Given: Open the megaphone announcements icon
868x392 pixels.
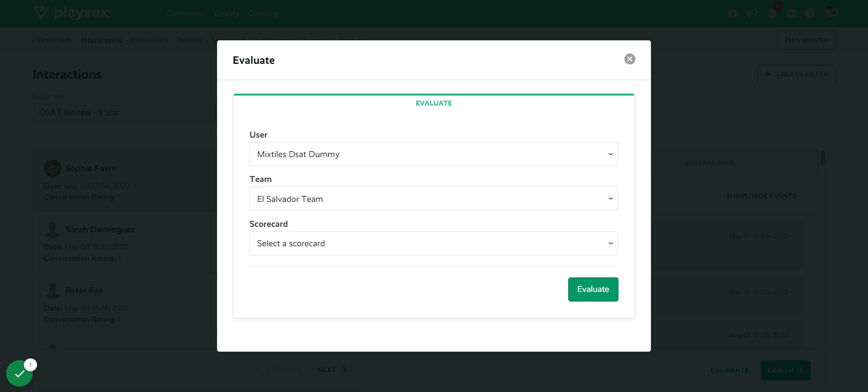Looking at the screenshot, I should tap(752, 13).
